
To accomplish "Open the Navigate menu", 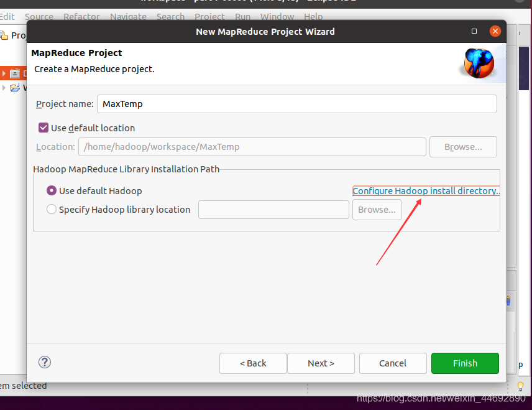I will tap(128, 17).
